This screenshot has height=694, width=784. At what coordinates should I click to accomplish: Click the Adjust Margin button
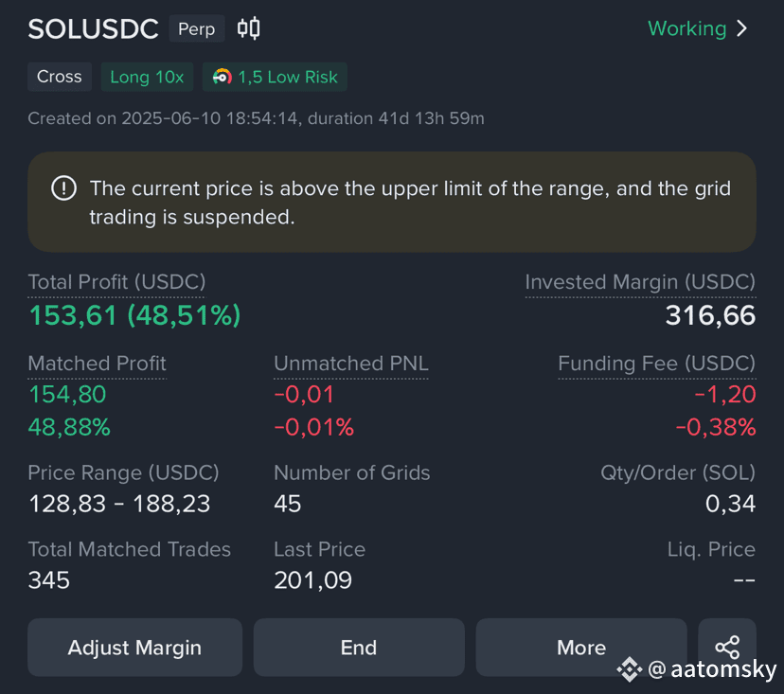135,647
